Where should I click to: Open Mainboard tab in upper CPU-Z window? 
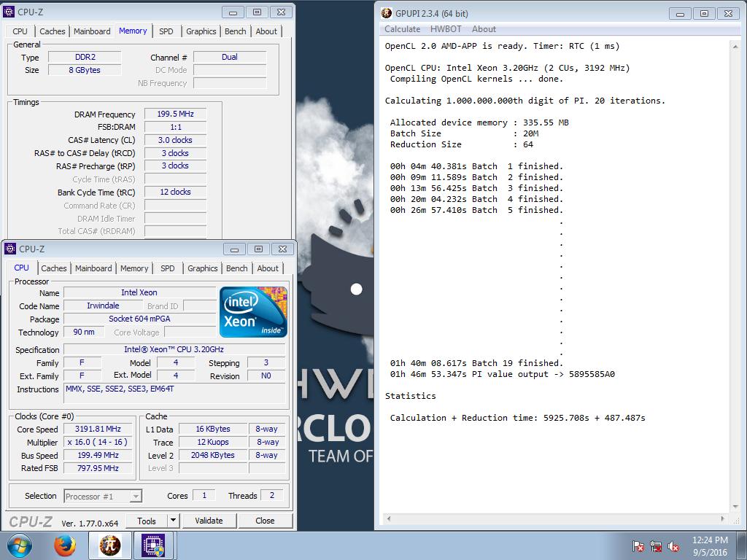click(x=92, y=31)
